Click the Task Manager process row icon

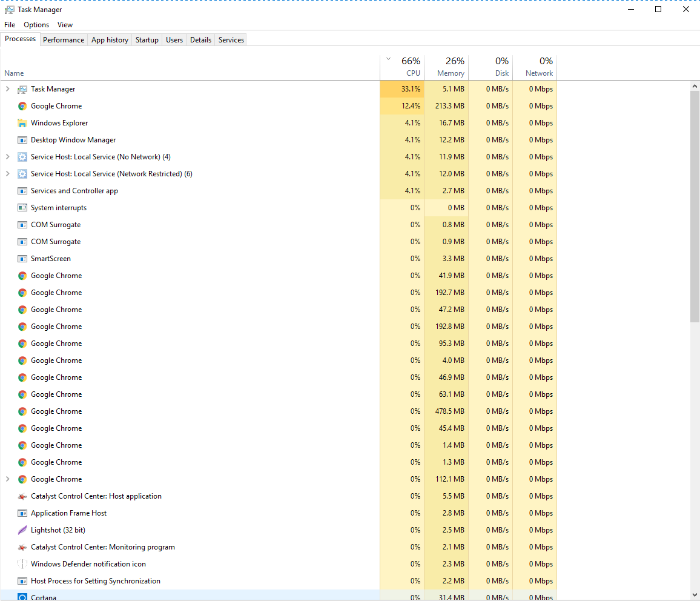[22, 89]
